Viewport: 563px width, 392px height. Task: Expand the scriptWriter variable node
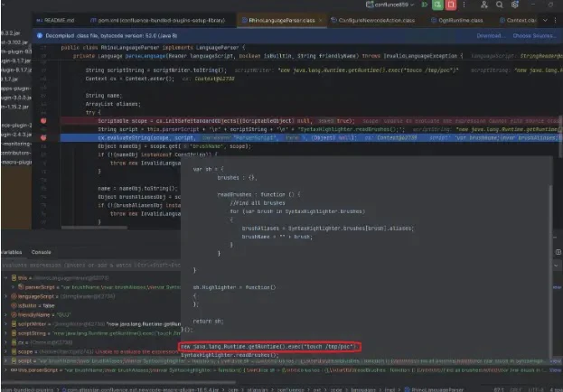click(x=5, y=324)
